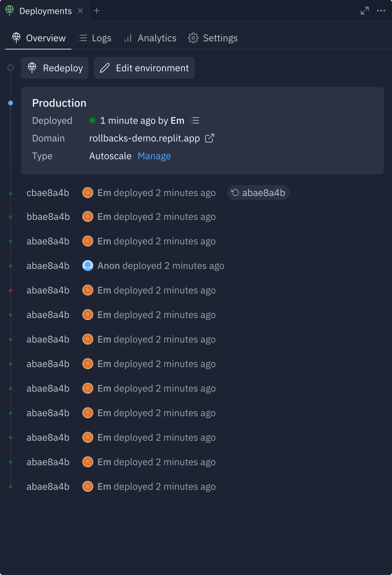Click the external link icon next to the domain
Screen dimensions: 392x575
point(209,138)
